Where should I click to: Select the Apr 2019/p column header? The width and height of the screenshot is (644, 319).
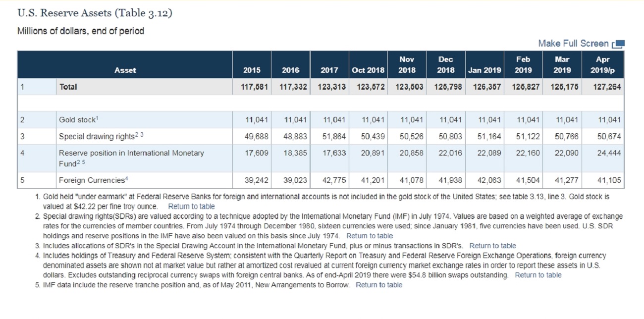(603, 65)
